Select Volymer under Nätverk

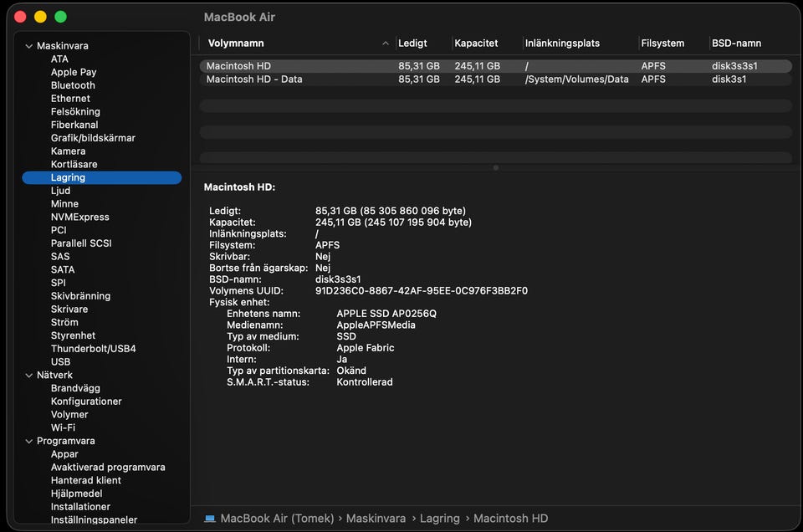pyautogui.click(x=69, y=415)
